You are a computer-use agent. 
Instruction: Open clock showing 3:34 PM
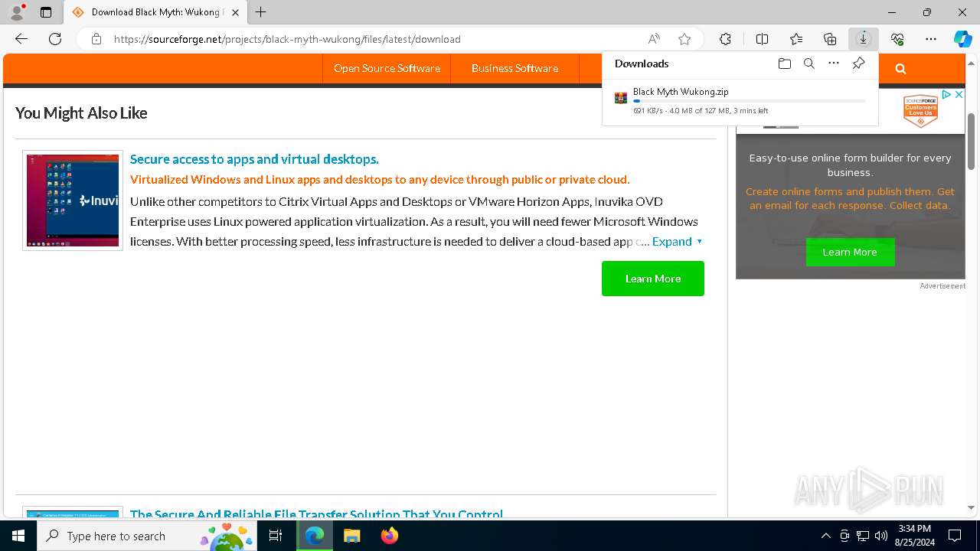914,535
